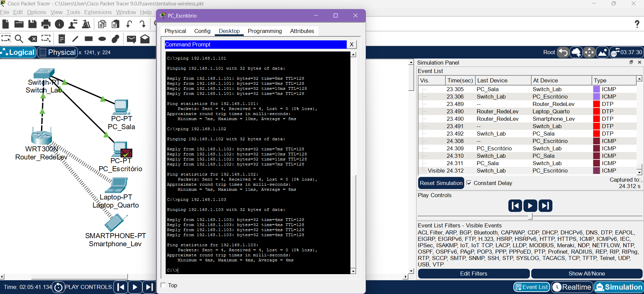Choose the Draw Ellipse tool
Image resolution: width=644 pixels, height=294 pixels.
click(102, 39)
